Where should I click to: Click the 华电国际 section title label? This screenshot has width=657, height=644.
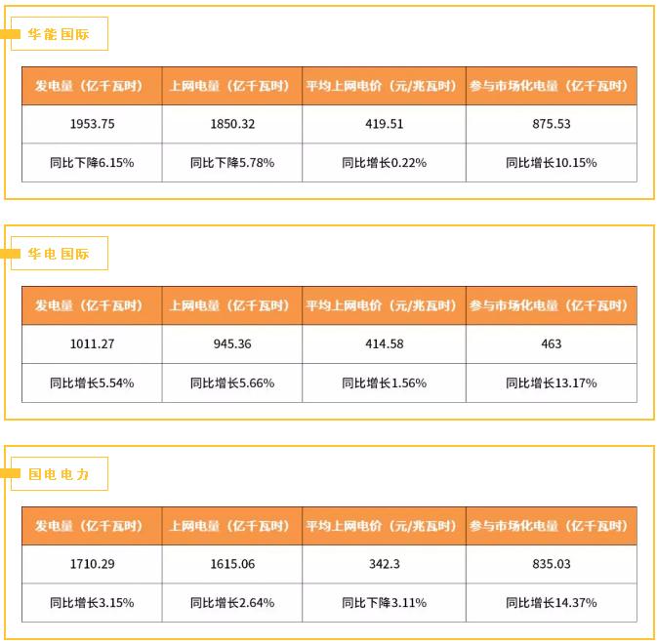click(60, 254)
